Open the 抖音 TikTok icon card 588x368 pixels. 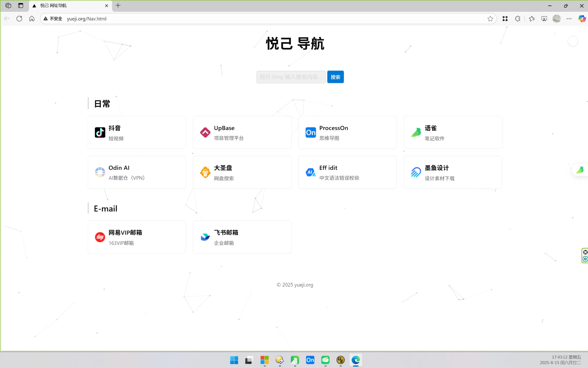100,133
